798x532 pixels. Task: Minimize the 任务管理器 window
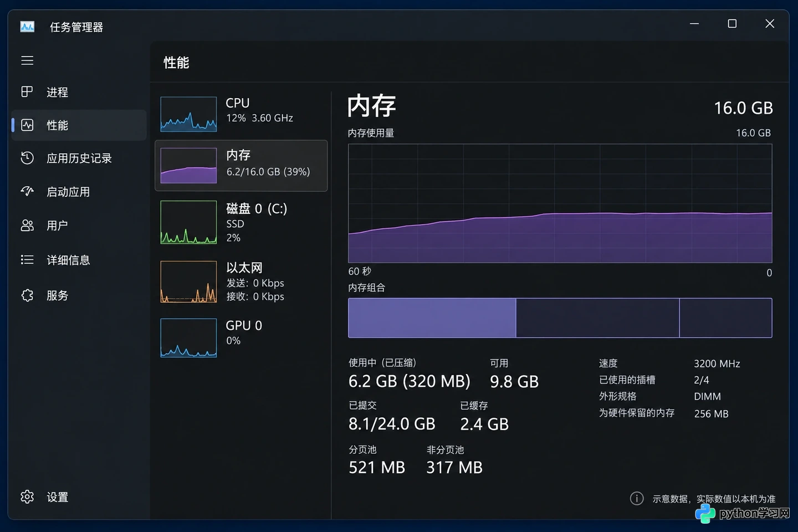click(x=694, y=24)
